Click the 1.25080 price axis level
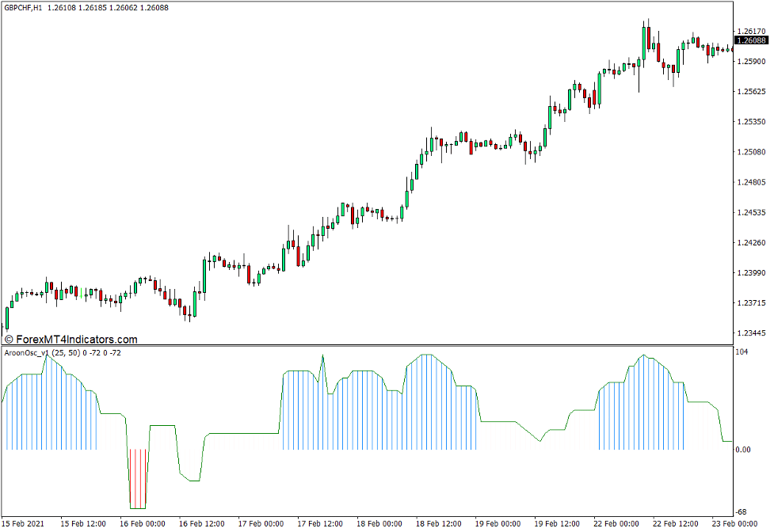The image size is (774, 532). [751, 152]
